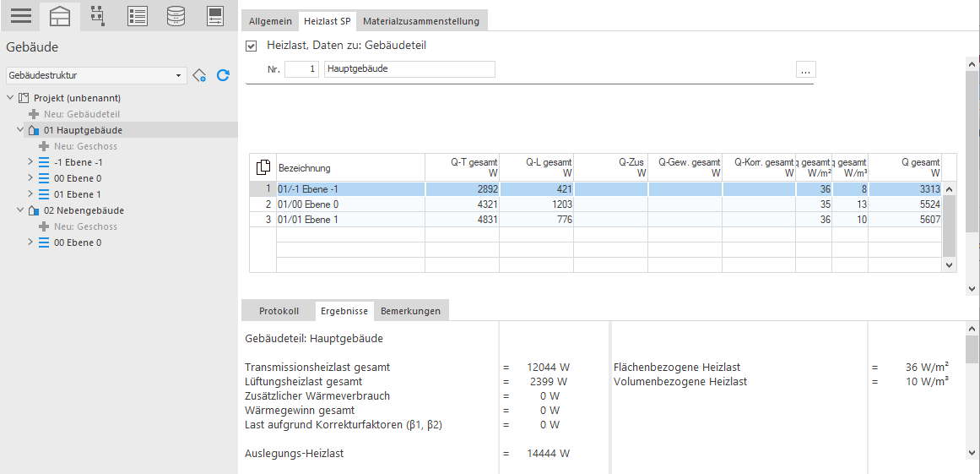980x474 pixels.
Task: Select the building view icon
Action: coord(60,16)
